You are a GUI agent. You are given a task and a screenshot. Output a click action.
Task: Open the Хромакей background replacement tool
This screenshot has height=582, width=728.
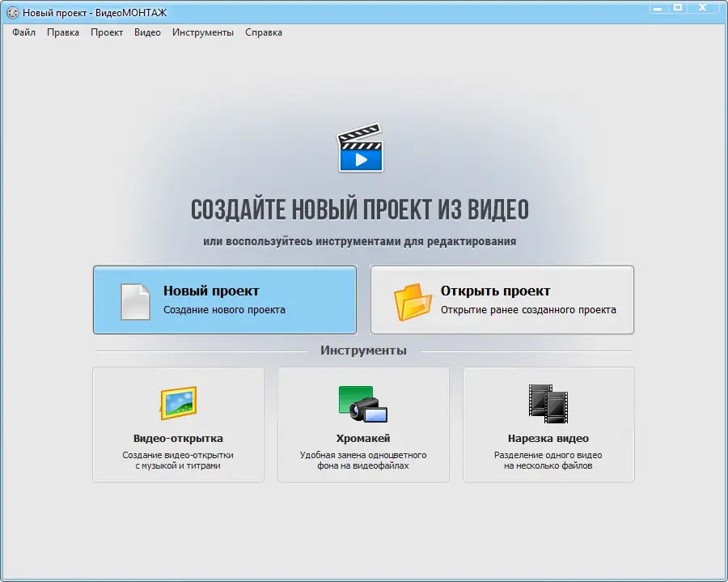tap(364, 425)
